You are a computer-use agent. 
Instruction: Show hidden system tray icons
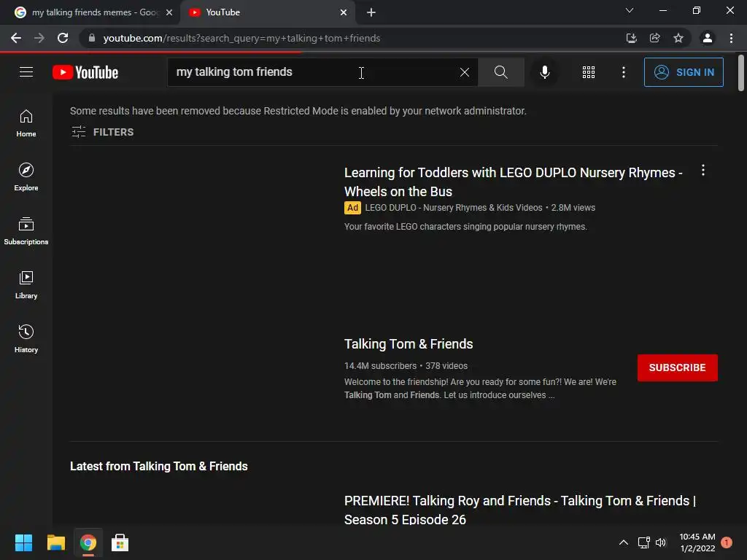click(623, 542)
